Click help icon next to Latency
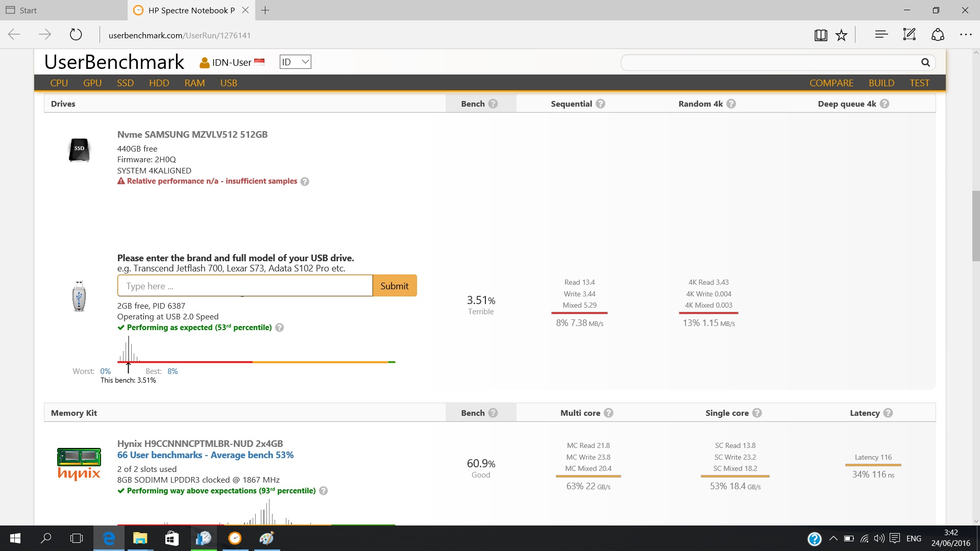 pos(888,413)
